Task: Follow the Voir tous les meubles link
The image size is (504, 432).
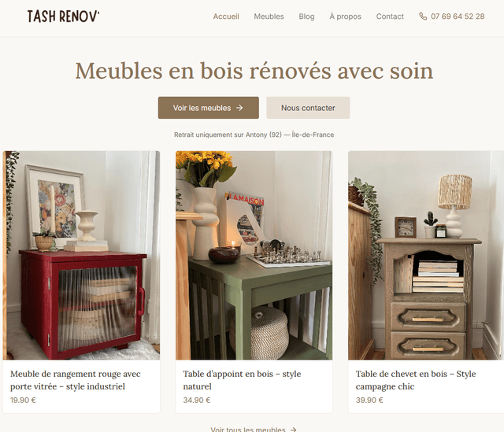Action: pyautogui.click(x=254, y=430)
